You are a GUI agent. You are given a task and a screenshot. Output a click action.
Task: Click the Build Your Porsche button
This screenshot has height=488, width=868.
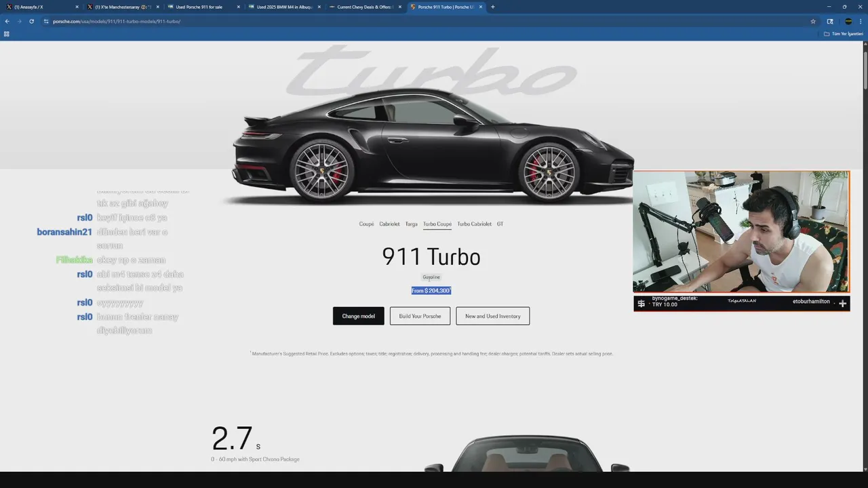coord(420,316)
